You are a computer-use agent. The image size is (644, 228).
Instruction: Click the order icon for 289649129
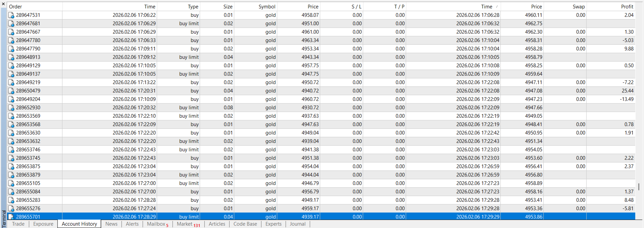[x=11, y=66]
